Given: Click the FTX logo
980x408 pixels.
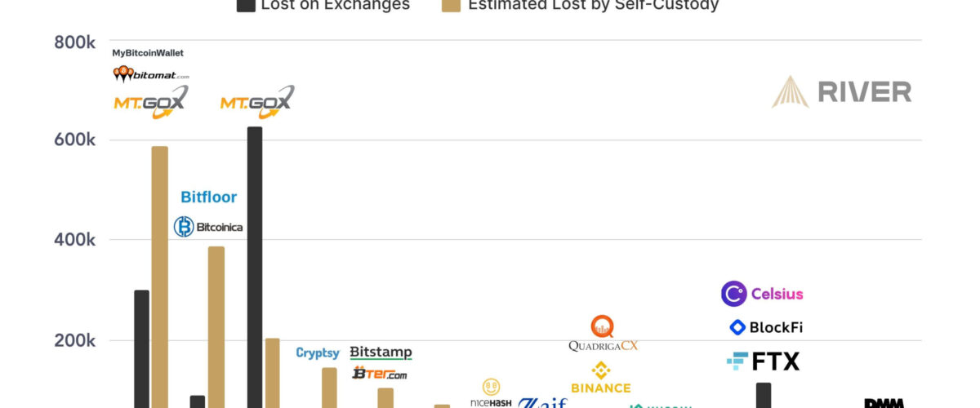Looking at the screenshot, I should (763, 361).
